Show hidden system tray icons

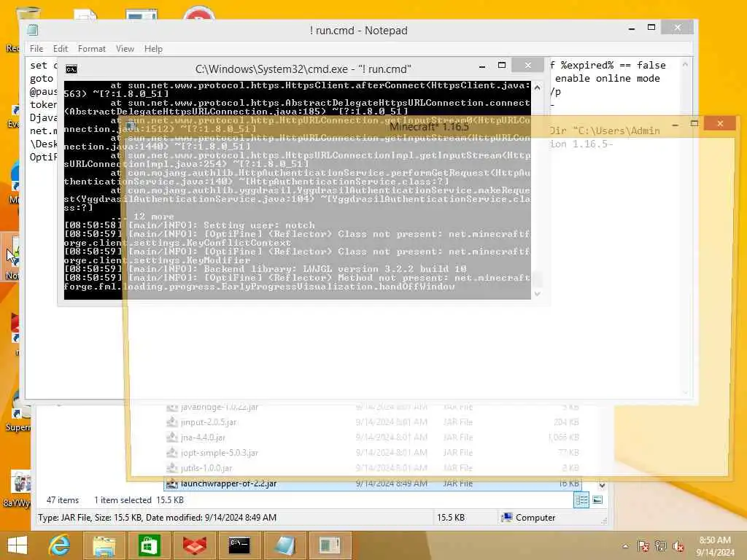click(x=625, y=546)
